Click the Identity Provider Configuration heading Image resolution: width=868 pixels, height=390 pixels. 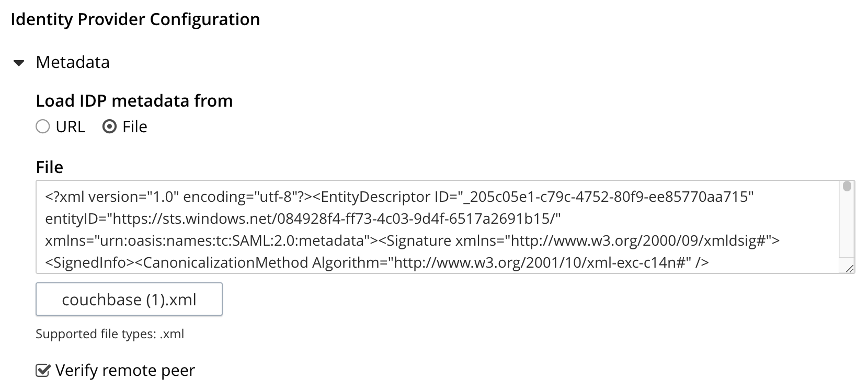pyautogui.click(x=135, y=19)
